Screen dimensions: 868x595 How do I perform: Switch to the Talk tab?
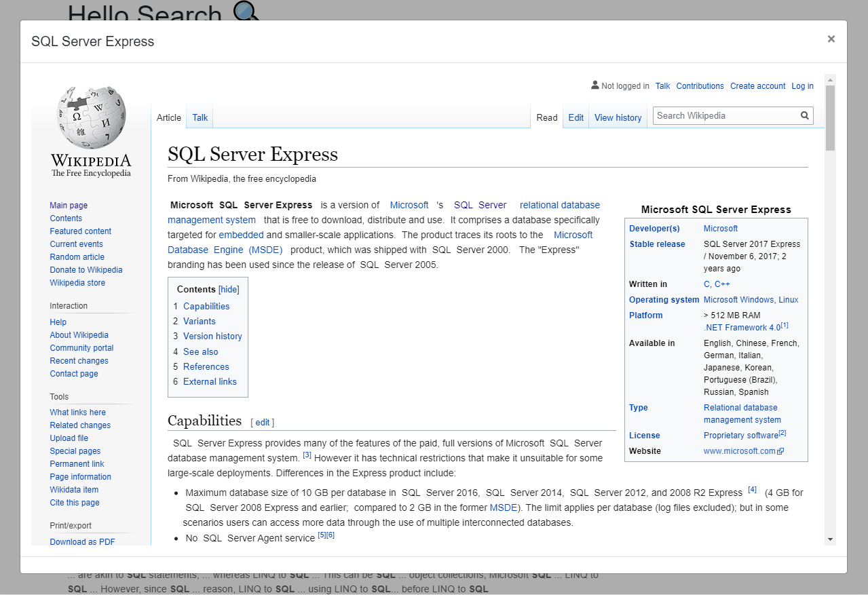point(199,117)
